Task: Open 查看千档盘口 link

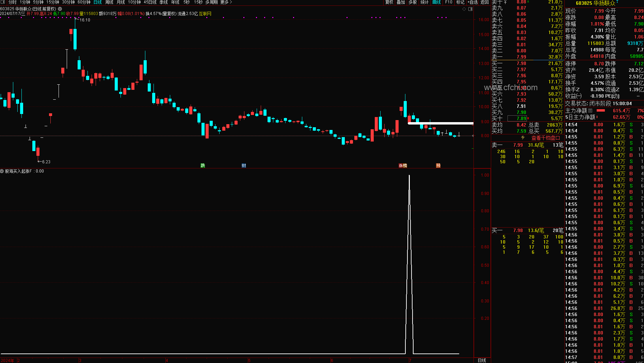Action: click(546, 138)
